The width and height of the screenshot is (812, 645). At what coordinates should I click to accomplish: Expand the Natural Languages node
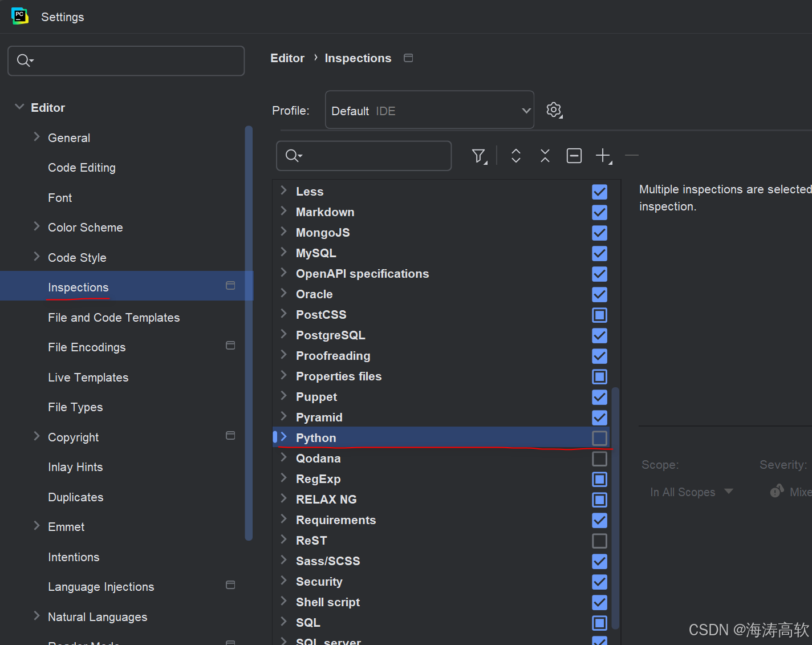(x=36, y=616)
